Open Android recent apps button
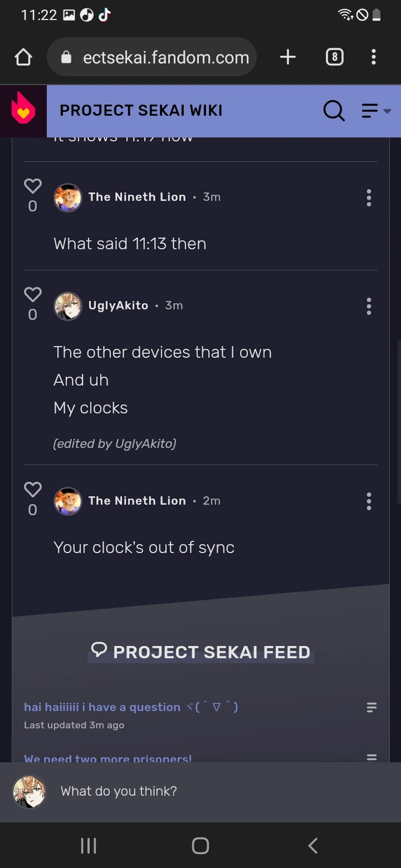Viewport: 401px width, 868px height. (88, 845)
